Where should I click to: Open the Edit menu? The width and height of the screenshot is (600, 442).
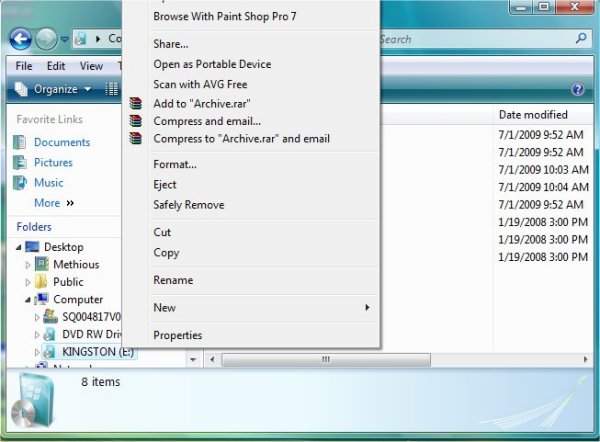[x=56, y=66]
